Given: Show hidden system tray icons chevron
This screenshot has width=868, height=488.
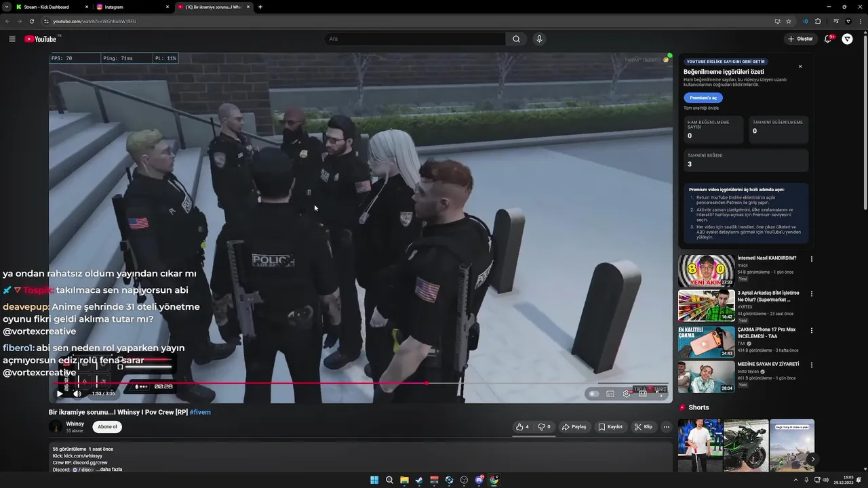Looking at the screenshot, I should [795, 480].
